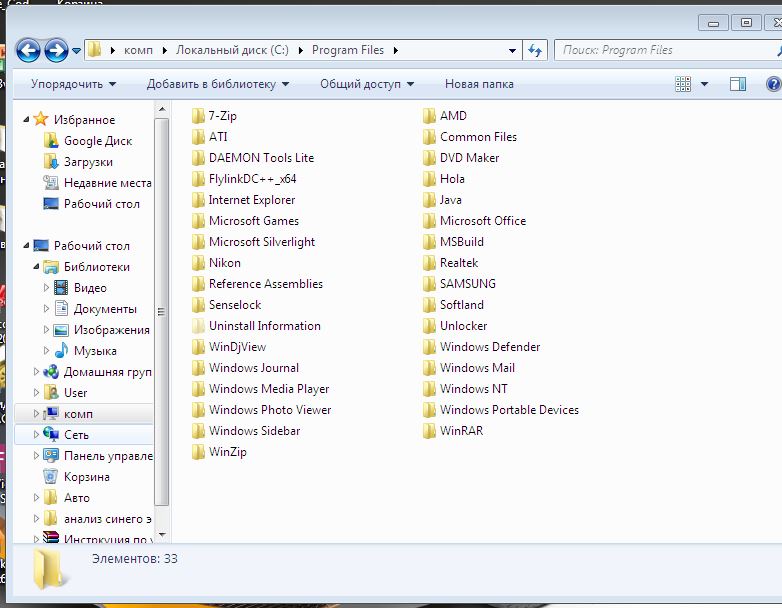
Task: Click the Forward navigation arrow button
Action: pyautogui.click(x=56, y=50)
